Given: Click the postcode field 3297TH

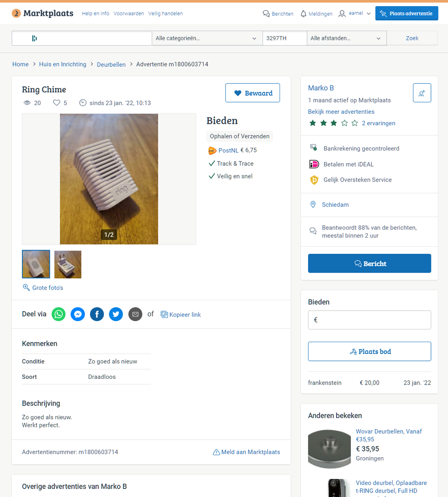Looking at the screenshot, I should click(x=285, y=38).
